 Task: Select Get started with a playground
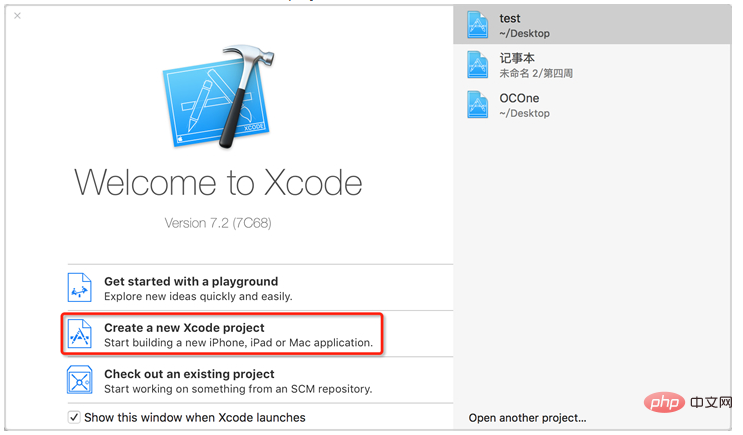tap(191, 282)
